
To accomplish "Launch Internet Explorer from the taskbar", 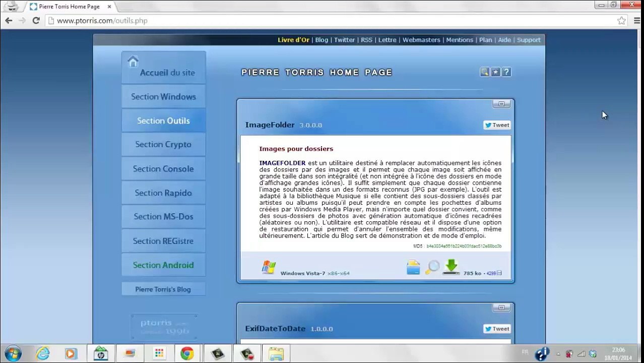I will (43, 353).
